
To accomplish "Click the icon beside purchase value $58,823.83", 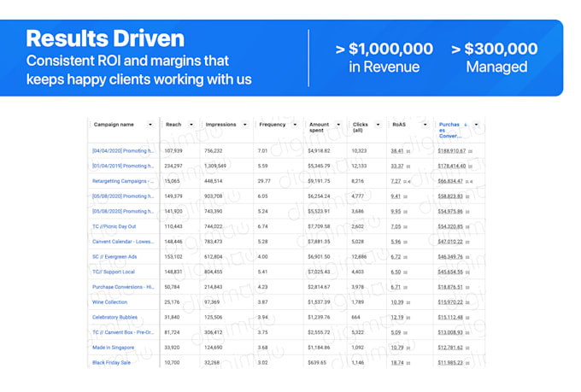I will (x=467, y=196).
